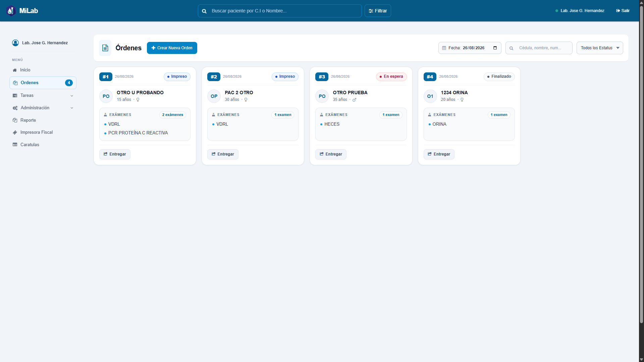Click the Caratulas icon in sidebar
The height and width of the screenshot is (362, 644).
pos(15,145)
